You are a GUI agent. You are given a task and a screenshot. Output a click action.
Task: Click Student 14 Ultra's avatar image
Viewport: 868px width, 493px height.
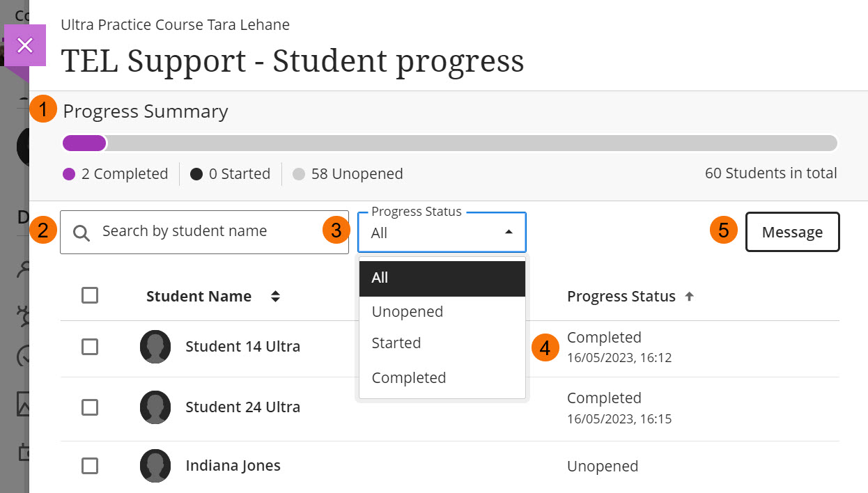[155, 346]
